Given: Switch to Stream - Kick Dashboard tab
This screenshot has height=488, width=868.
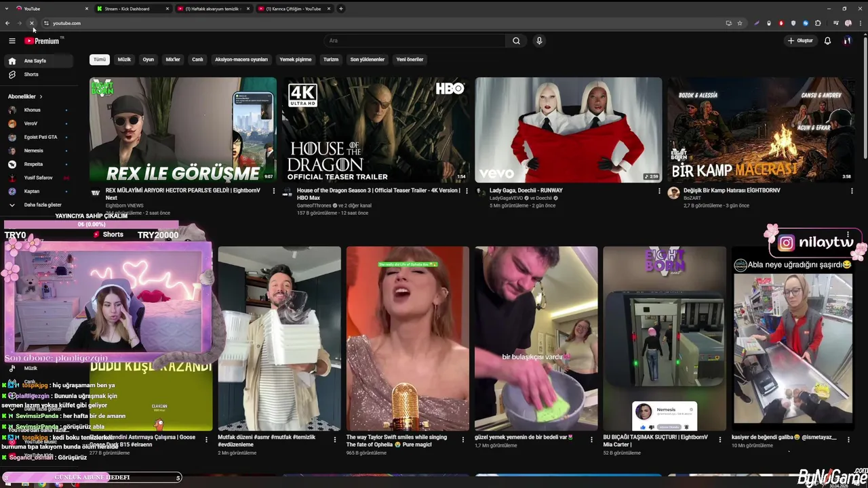Looking at the screenshot, I should pos(132,9).
